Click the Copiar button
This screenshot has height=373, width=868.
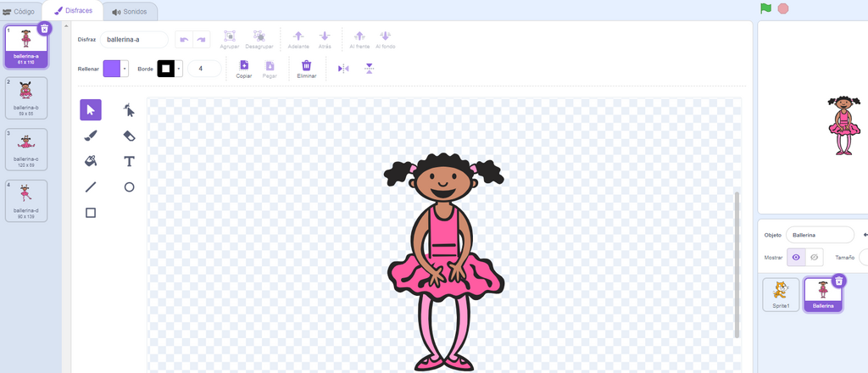[244, 66]
